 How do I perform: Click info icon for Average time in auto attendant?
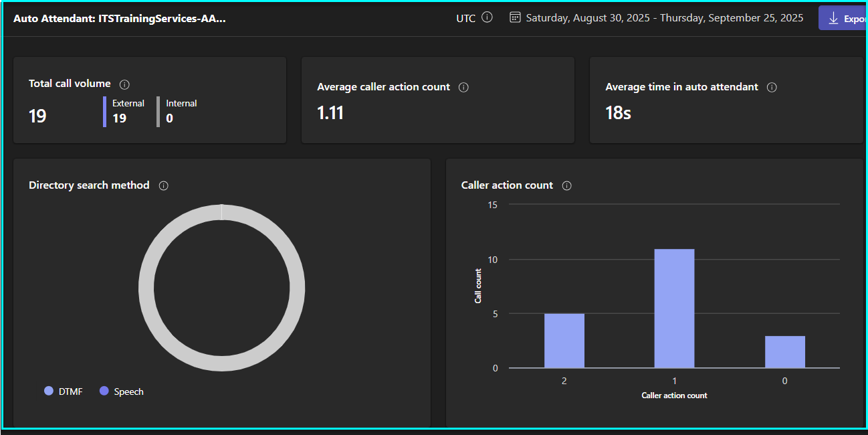pos(772,87)
